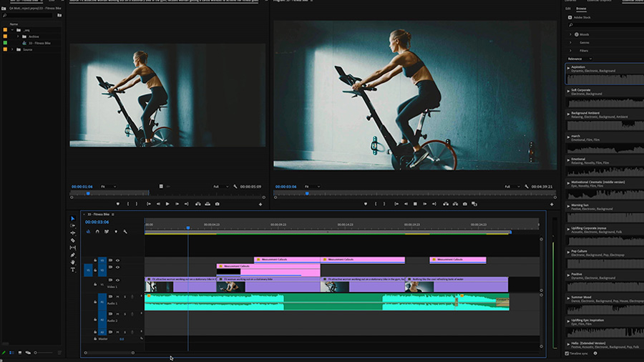This screenshot has height=362, width=644.
Task: Select the Pen tool
Action: [x=73, y=255]
